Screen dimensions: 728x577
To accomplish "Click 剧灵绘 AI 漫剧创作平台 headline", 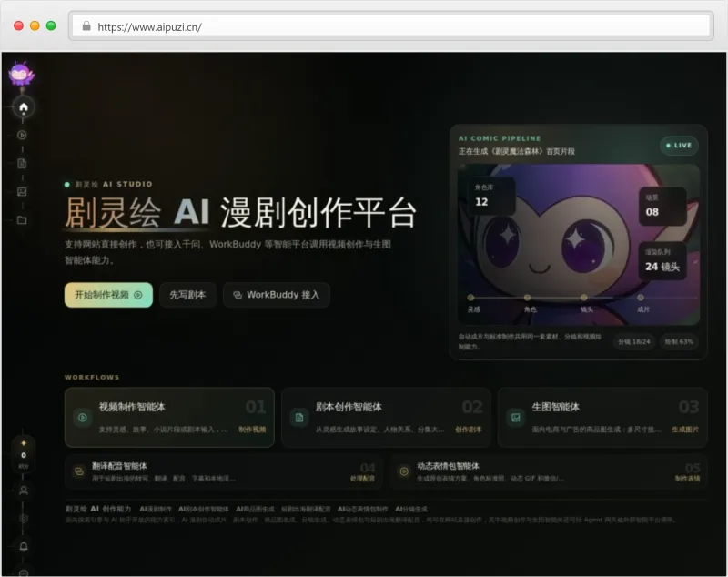I will pos(240,213).
